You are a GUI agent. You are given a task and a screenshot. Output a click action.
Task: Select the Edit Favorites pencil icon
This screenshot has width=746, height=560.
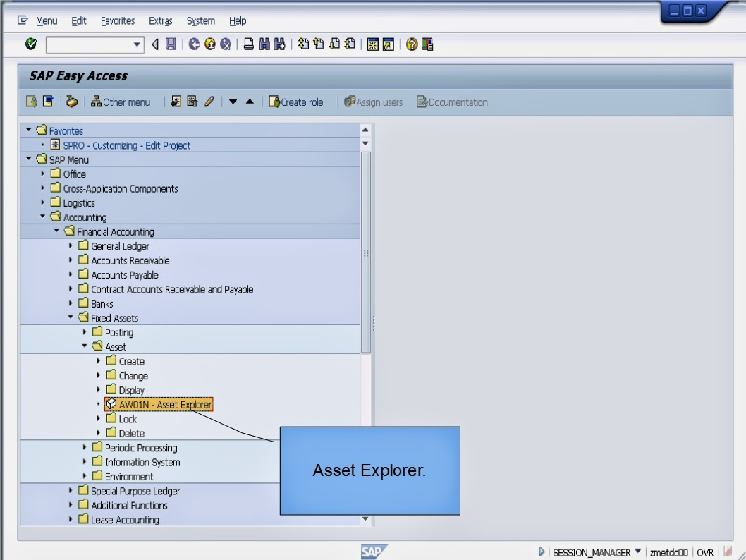tap(209, 102)
